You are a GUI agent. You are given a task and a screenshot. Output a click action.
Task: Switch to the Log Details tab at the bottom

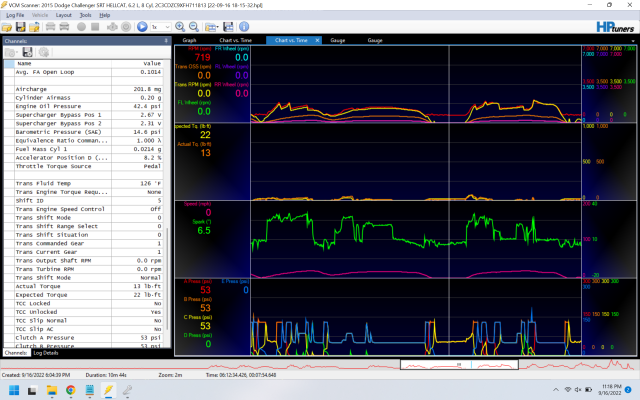(x=46, y=353)
